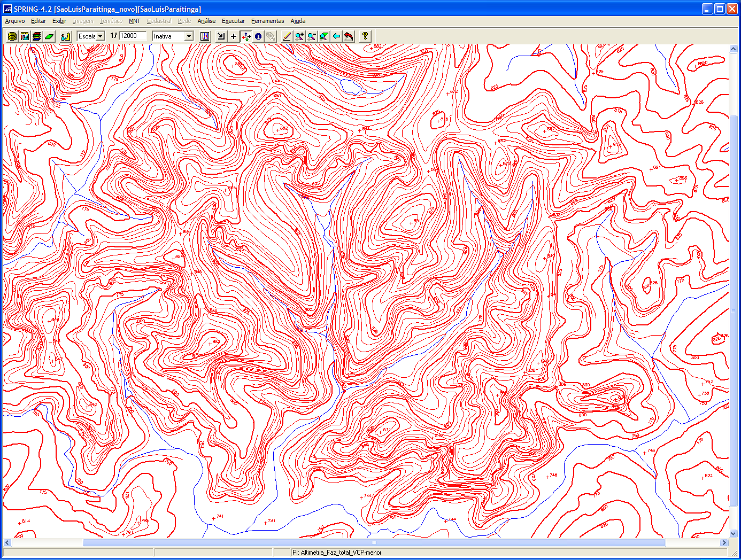Image resolution: width=741 pixels, height=560 pixels.
Task: Select the plus cursor tool
Action: 234,36
